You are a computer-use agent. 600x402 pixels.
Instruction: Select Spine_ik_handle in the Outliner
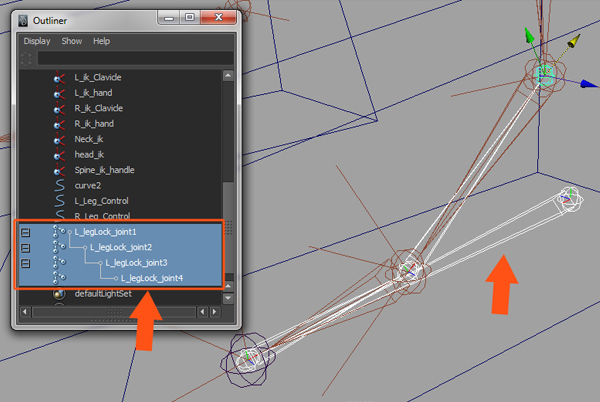tap(104, 170)
